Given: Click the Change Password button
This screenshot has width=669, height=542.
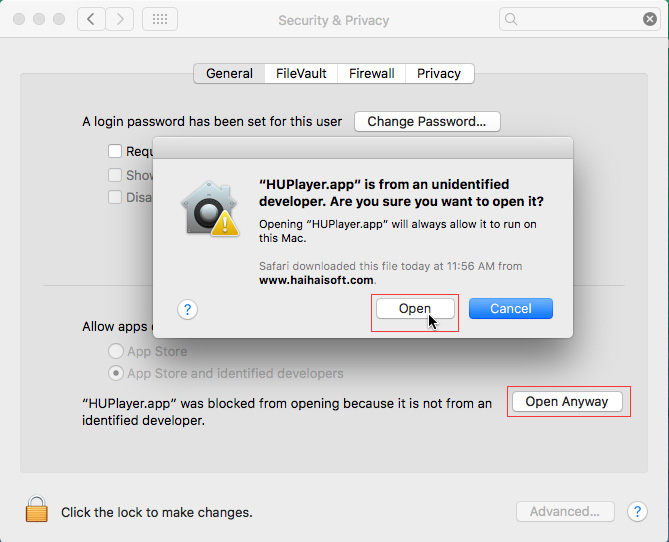Looking at the screenshot, I should tap(427, 122).
